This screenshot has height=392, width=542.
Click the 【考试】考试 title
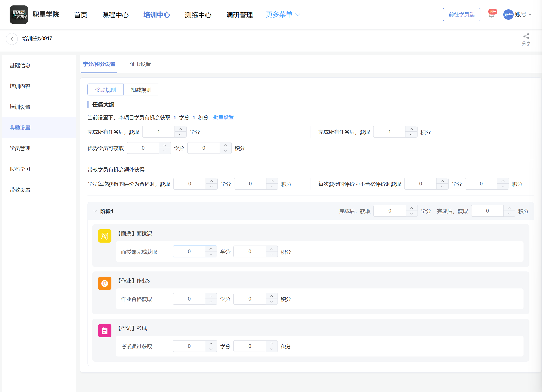click(x=132, y=328)
